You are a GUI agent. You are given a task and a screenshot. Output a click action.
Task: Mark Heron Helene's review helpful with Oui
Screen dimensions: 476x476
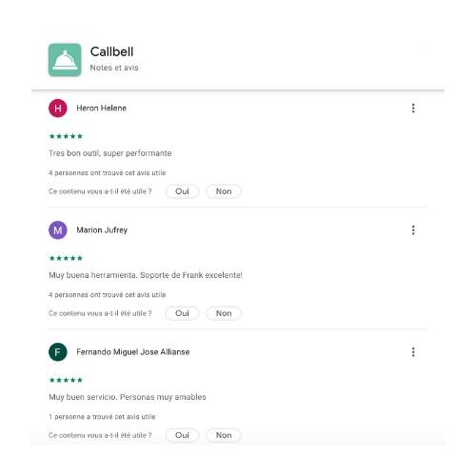pos(182,191)
